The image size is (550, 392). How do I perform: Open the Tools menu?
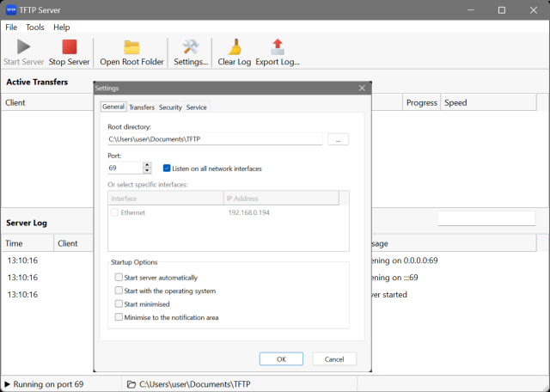click(x=35, y=28)
